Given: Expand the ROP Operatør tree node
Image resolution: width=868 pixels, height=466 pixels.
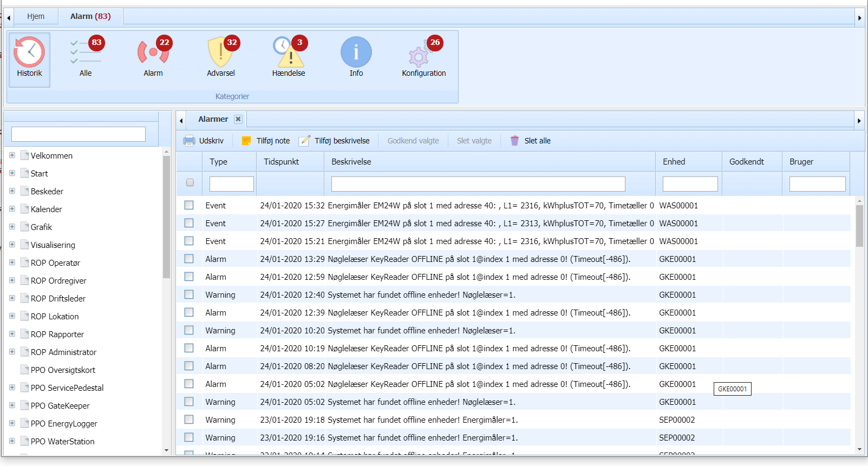Looking at the screenshot, I should click(x=12, y=262).
